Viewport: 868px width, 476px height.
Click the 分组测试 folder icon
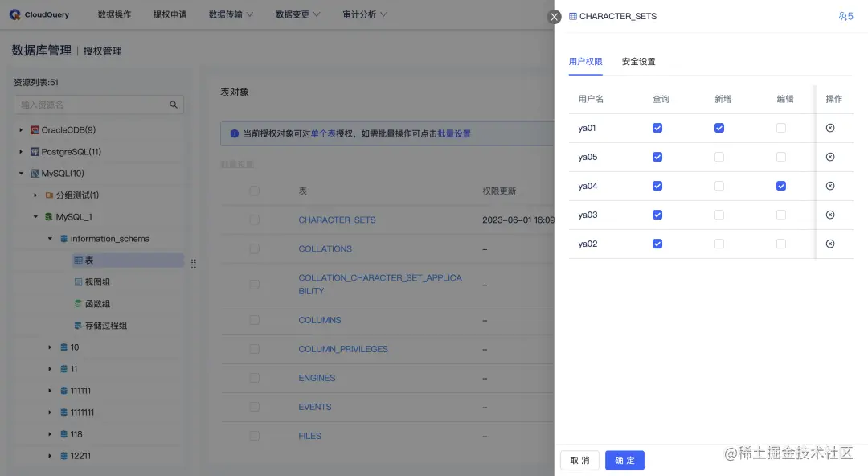[x=49, y=195]
